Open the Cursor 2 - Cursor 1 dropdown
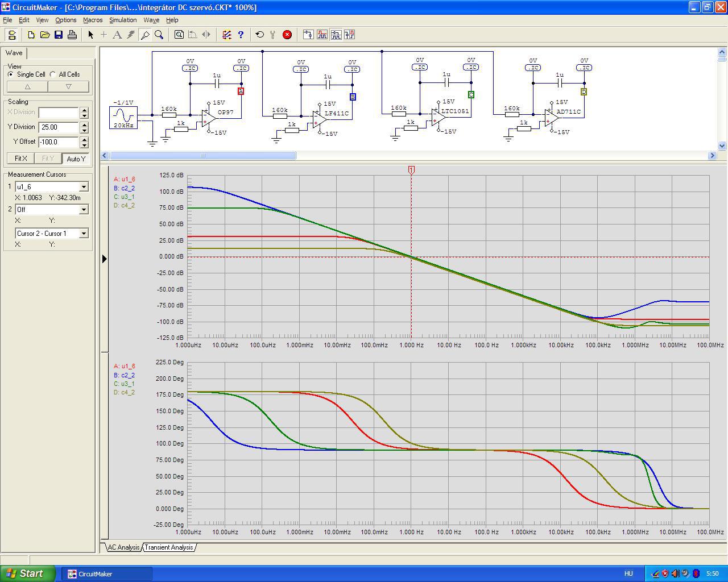This screenshot has height=582, width=728. coord(84,234)
